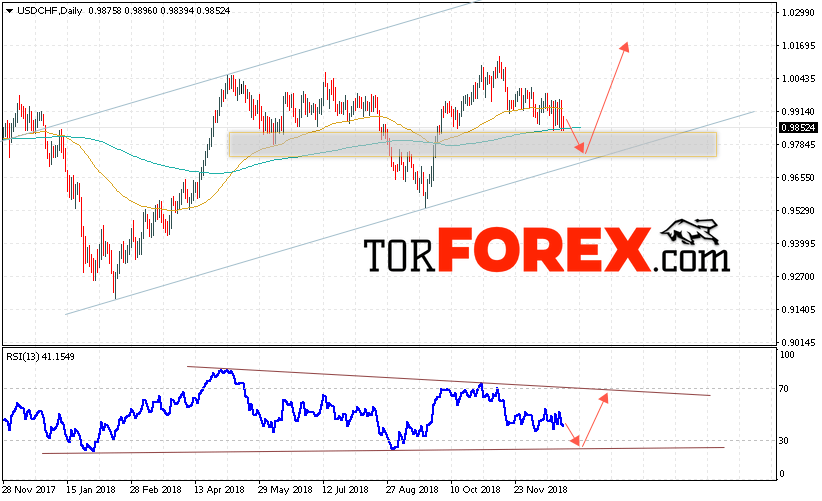Screen dimensions: 822x501
Task: Click the 28 Nov 2017 date label
Action: point(29,490)
